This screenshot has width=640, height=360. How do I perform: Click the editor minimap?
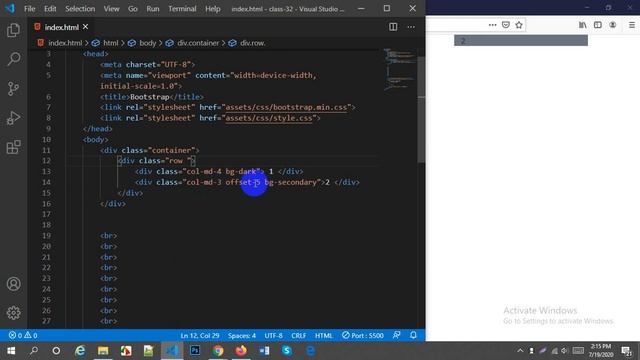(399, 69)
